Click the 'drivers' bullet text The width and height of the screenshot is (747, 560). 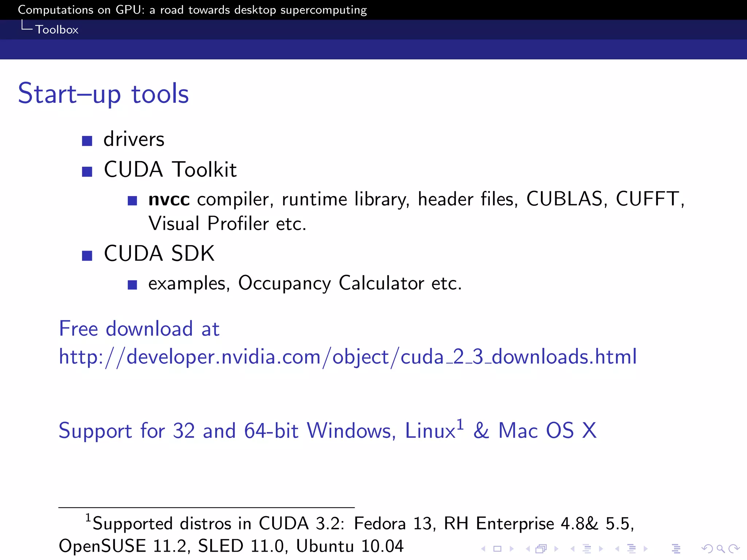[x=134, y=140]
